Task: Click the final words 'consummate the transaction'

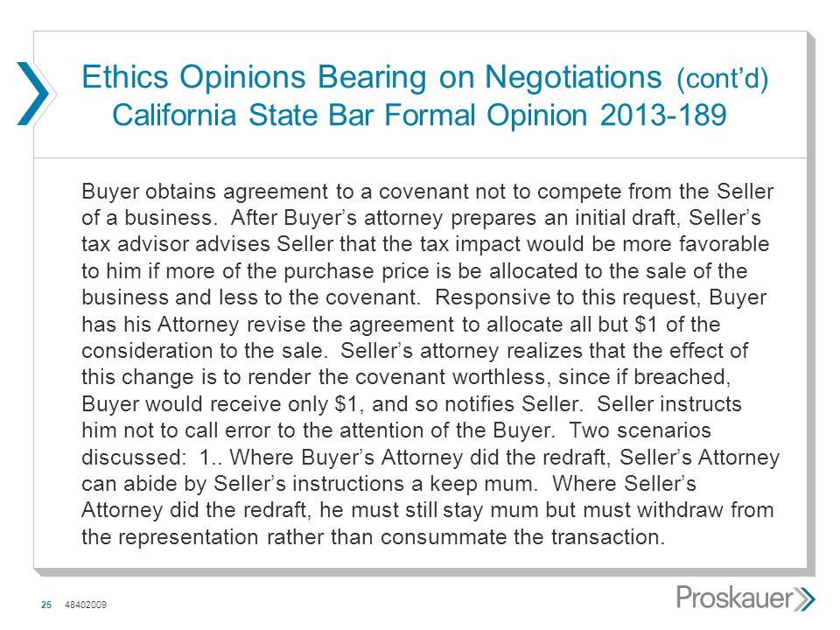Action: pyautogui.click(x=522, y=536)
